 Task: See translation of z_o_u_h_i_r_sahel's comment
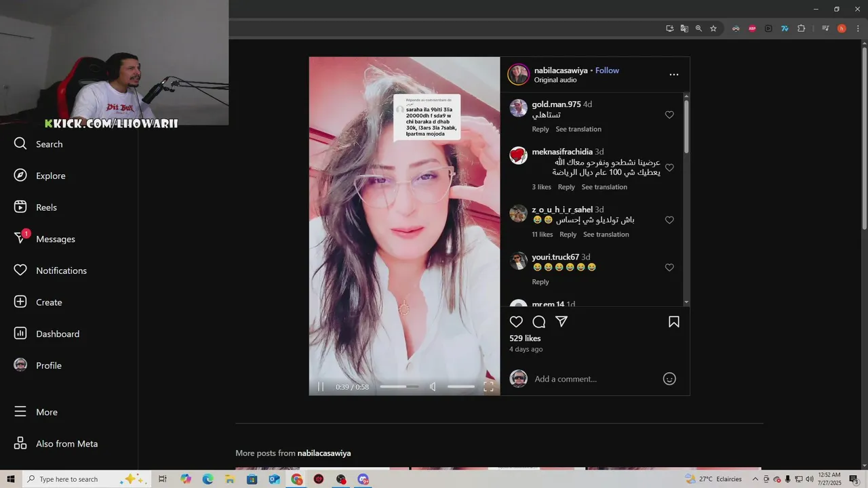pos(606,235)
